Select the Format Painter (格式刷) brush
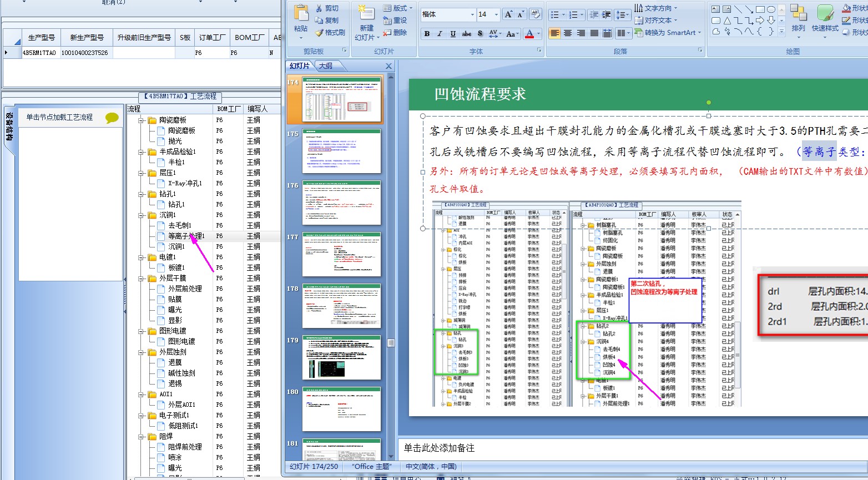868x480 pixels. pyautogui.click(x=319, y=32)
